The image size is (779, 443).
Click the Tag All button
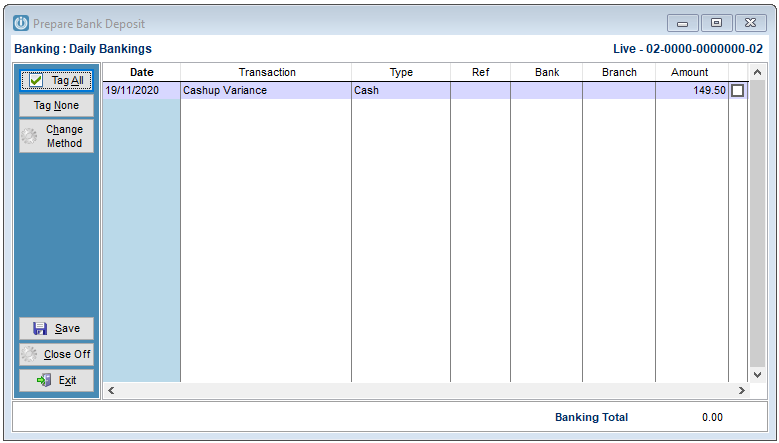[x=56, y=80]
